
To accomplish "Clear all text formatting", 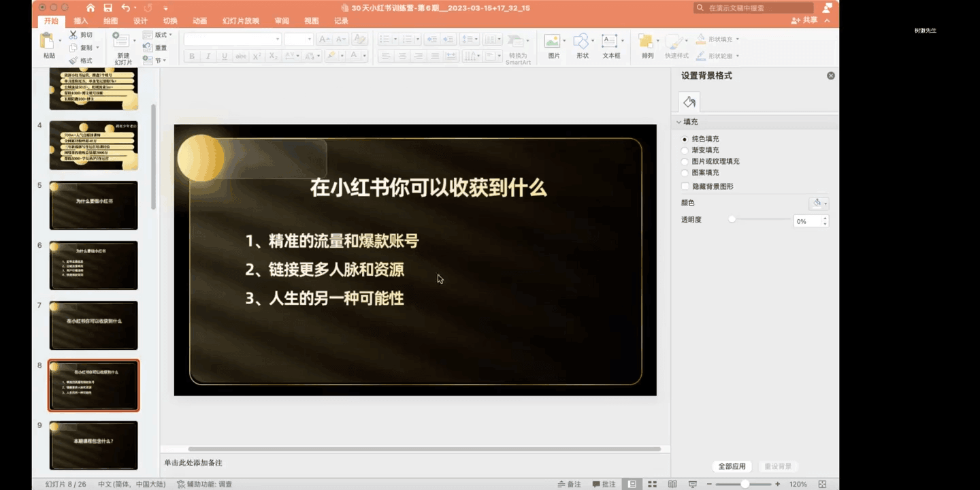I will [360, 39].
